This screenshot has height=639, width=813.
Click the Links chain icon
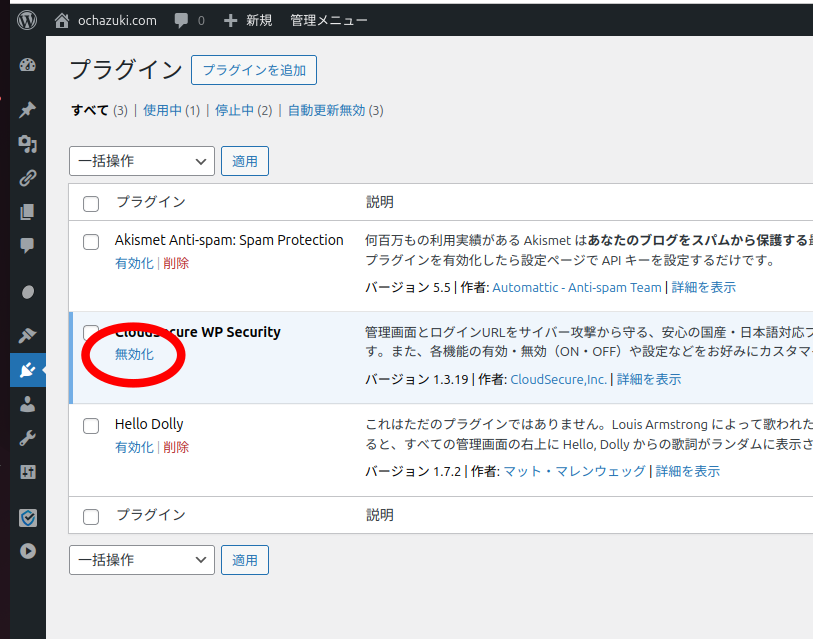[28, 179]
